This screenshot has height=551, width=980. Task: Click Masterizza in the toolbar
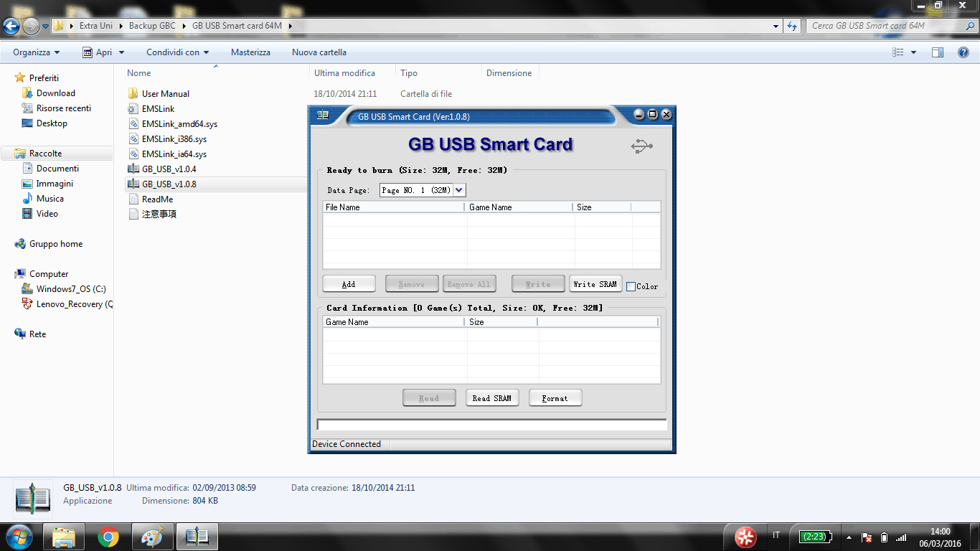[x=250, y=52]
